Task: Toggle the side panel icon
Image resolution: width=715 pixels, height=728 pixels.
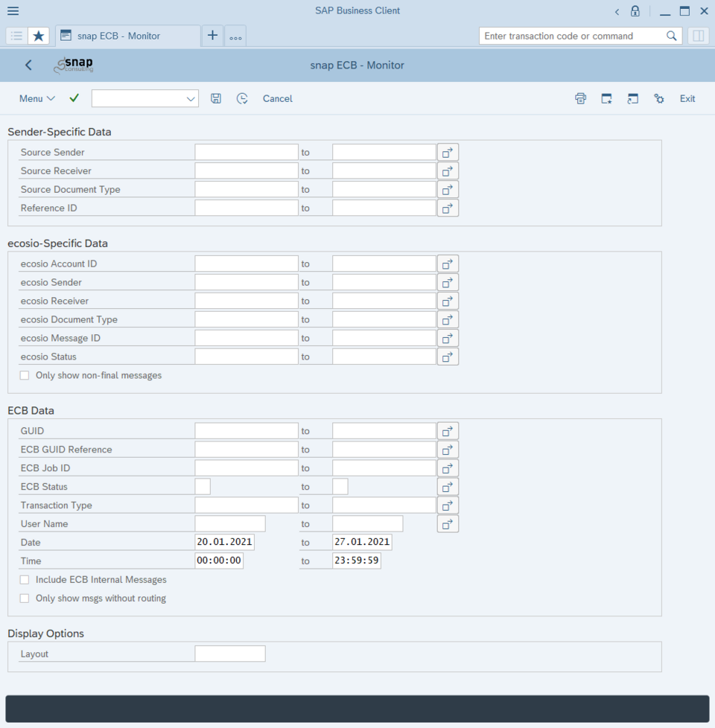Action: pos(699,36)
